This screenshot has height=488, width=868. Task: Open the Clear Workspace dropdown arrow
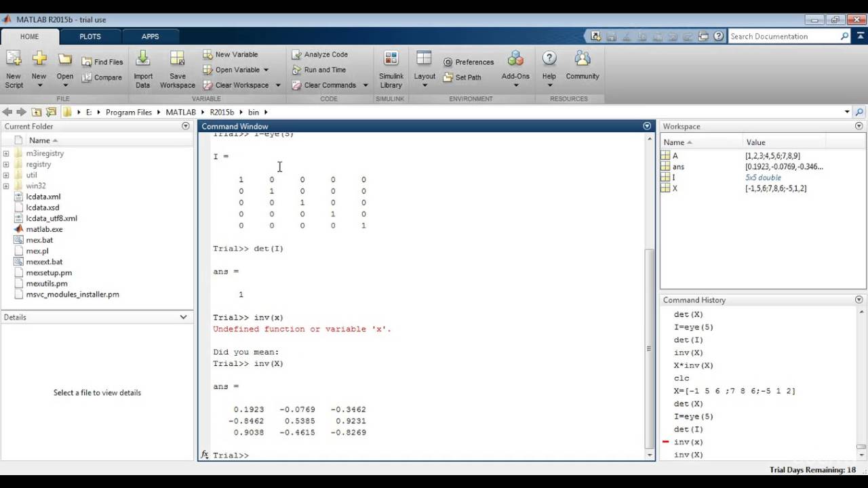pos(277,85)
